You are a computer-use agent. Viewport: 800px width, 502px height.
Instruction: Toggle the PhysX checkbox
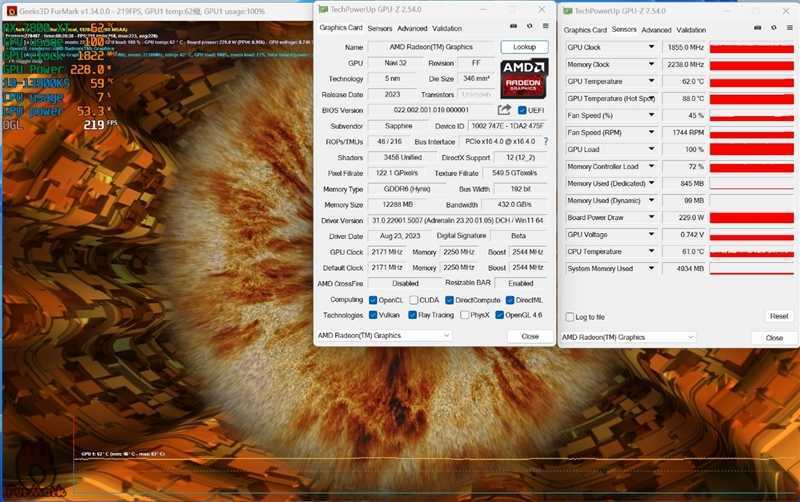pos(464,315)
